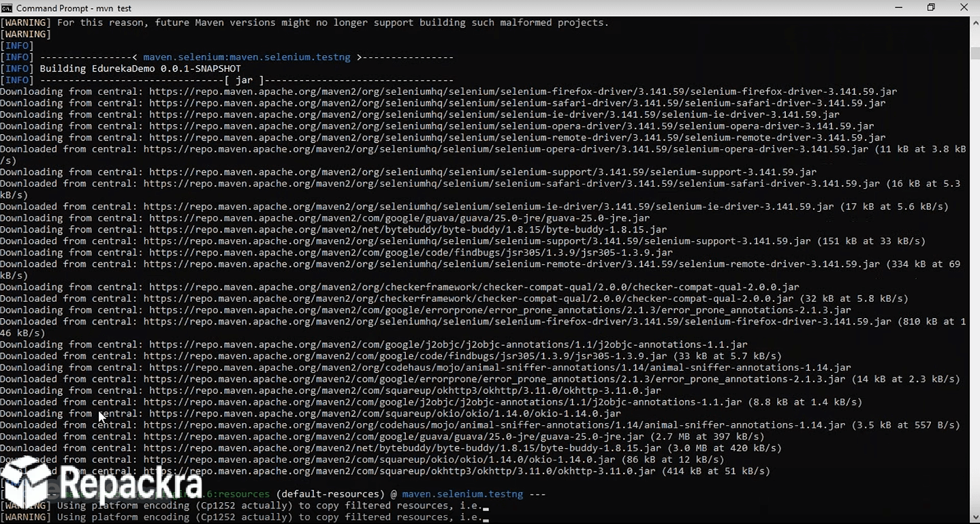Click the Downloaded selenium-support line '151 kB at 33 kB/s'
This screenshot has width=980, height=524.
pos(463,241)
